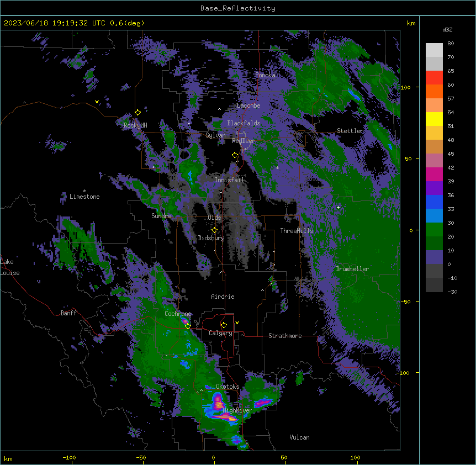Click the Vulcan city label
476x465 pixels.
click(300, 437)
